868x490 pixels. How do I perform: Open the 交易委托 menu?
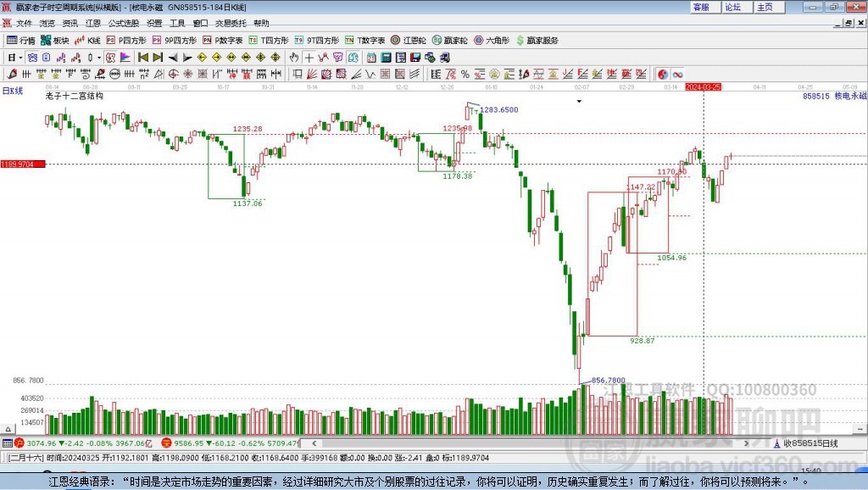231,23
